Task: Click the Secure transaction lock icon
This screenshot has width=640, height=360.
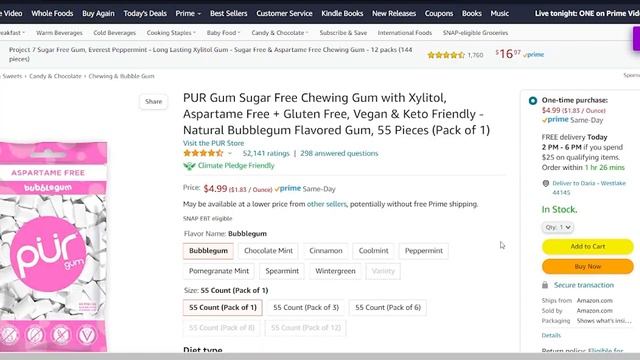Action: coord(545,285)
